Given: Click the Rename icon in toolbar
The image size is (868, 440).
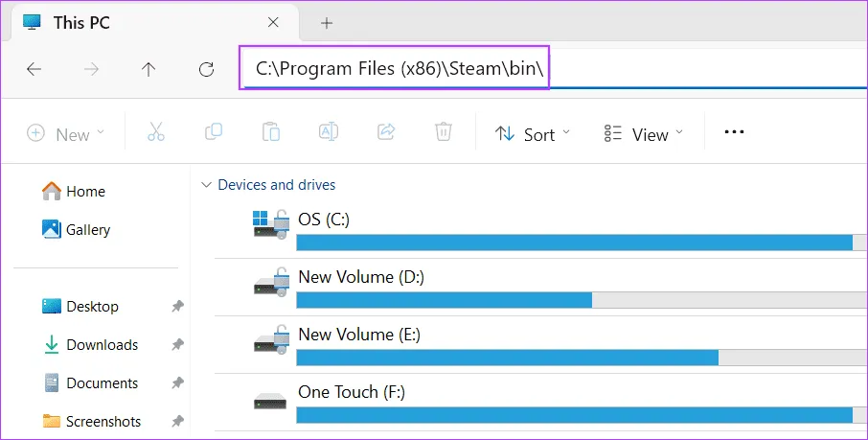Looking at the screenshot, I should (329, 133).
